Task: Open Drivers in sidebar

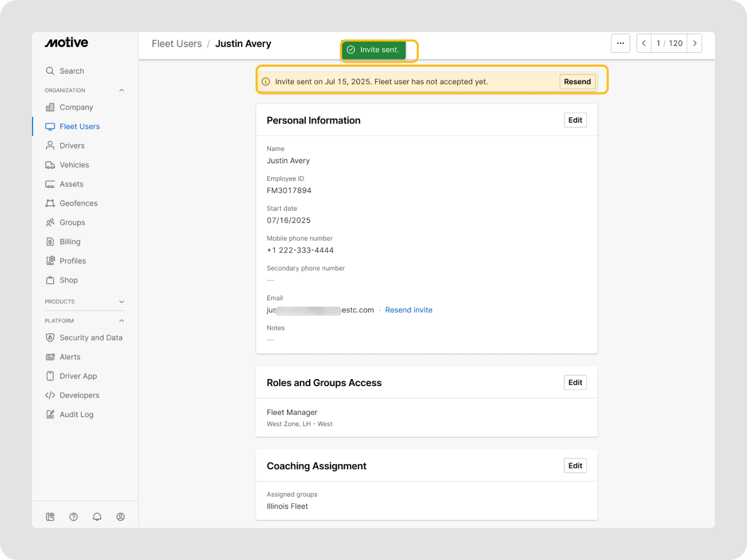Action: tap(72, 145)
